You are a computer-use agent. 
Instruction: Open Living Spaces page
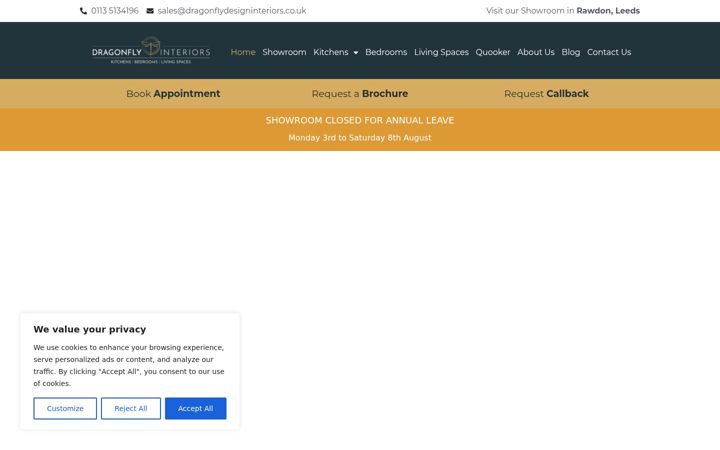(441, 52)
